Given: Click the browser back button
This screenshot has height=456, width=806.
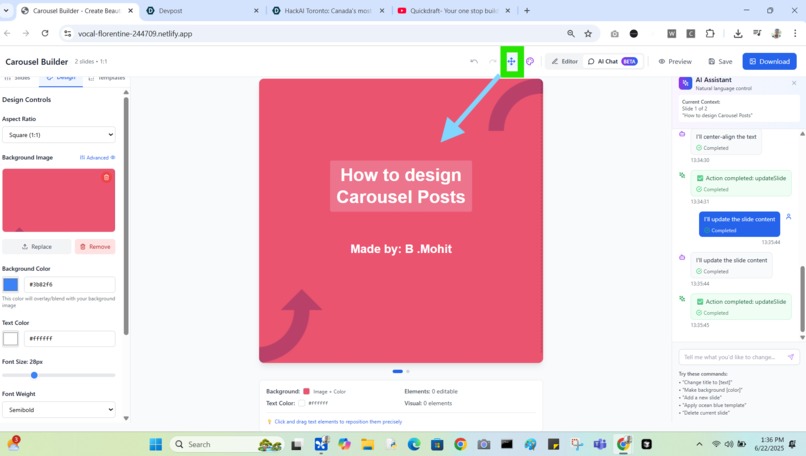Looking at the screenshot, I should [7, 33].
